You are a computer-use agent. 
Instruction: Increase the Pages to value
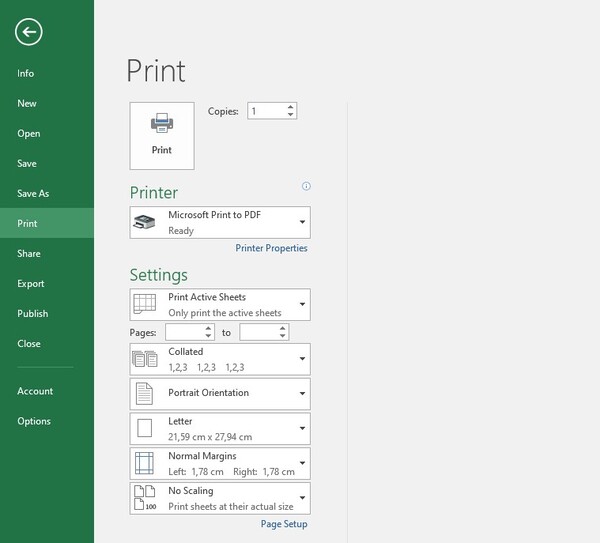click(282, 328)
